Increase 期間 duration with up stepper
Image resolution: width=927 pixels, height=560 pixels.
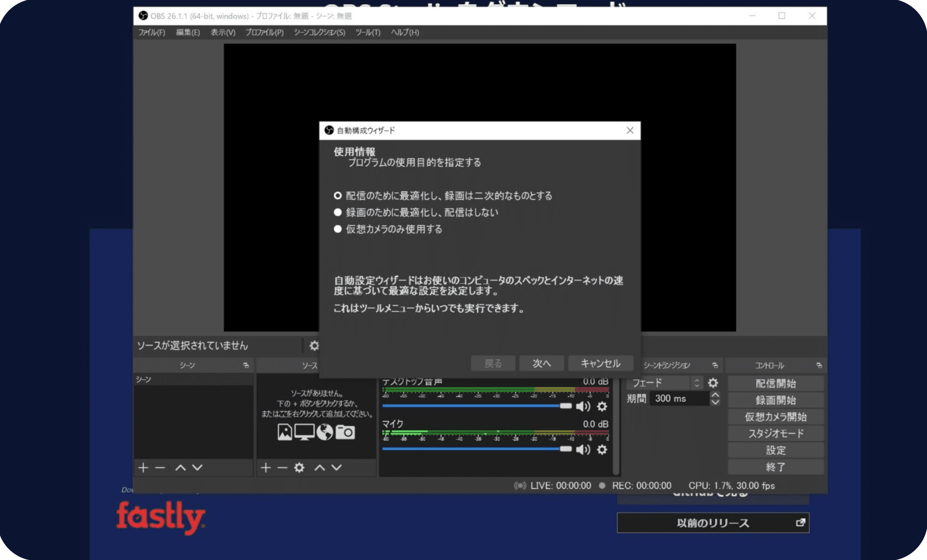pyautogui.click(x=716, y=395)
